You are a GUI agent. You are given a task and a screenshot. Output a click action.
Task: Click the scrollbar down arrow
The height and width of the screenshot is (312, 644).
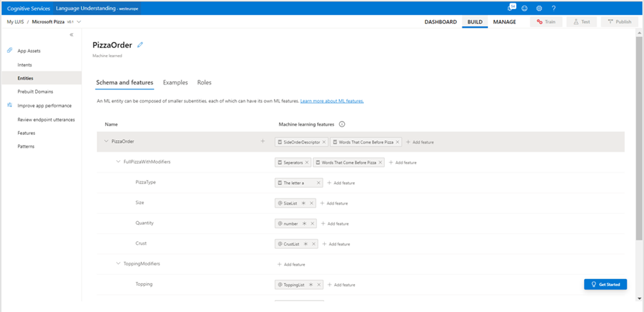pyautogui.click(x=638, y=298)
